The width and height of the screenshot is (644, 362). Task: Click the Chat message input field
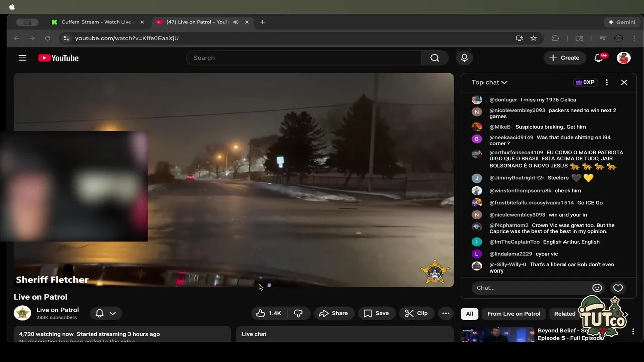pos(537,288)
